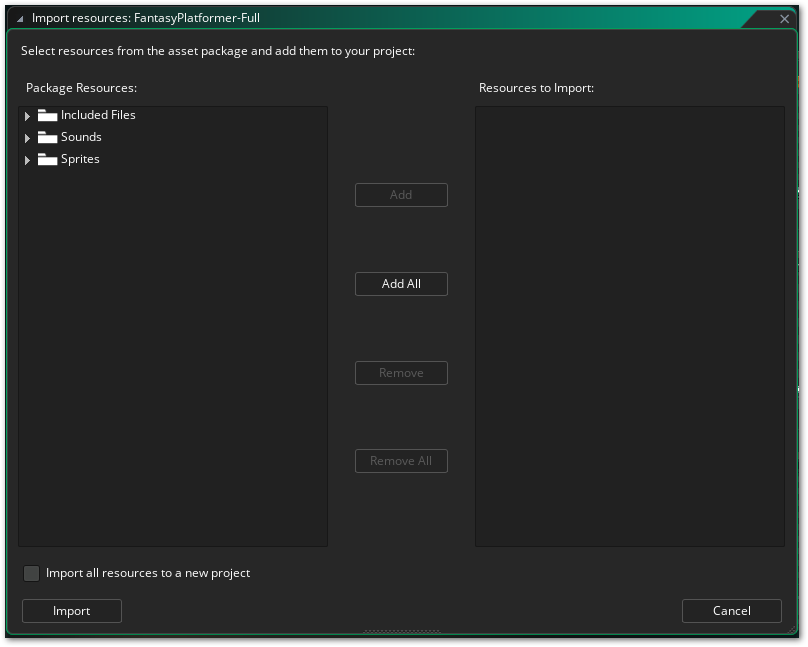Click the Remove button
This screenshot has height=647, width=808.
click(401, 373)
